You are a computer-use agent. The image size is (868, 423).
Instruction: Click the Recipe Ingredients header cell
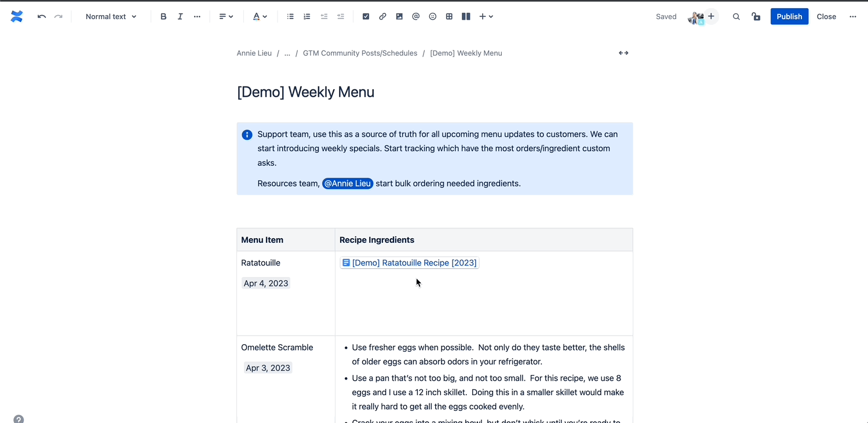(484, 240)
